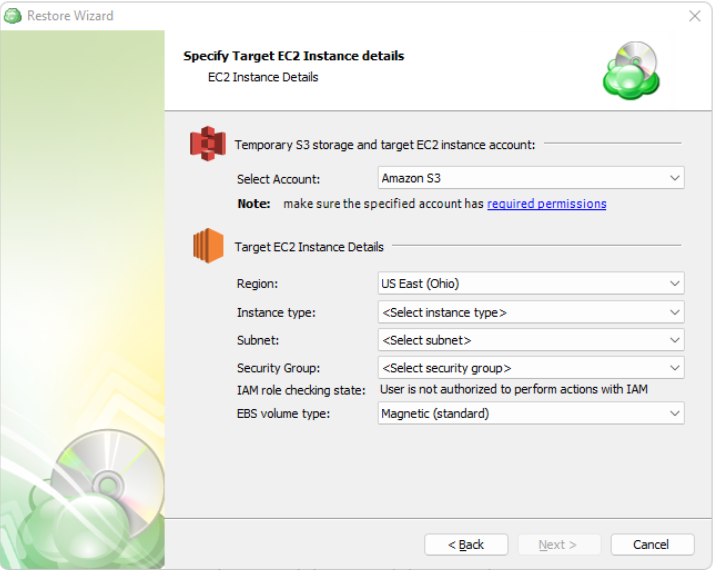Click the Specify Target EC2 Instance details heading
Image resolution: width=713 pixels, height=570 pixels.
(293, 56)
